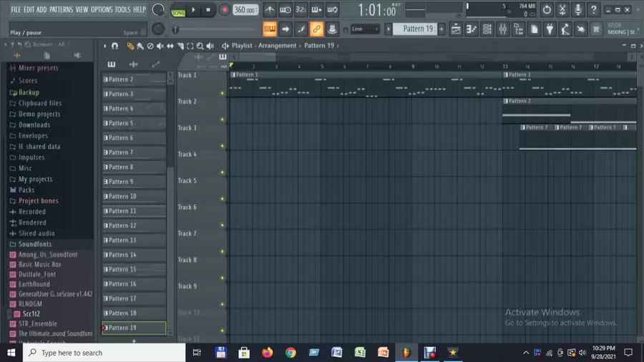Open the plugin picker plug icon
This screenshot has height=362, width=644.
click(550, 29)
